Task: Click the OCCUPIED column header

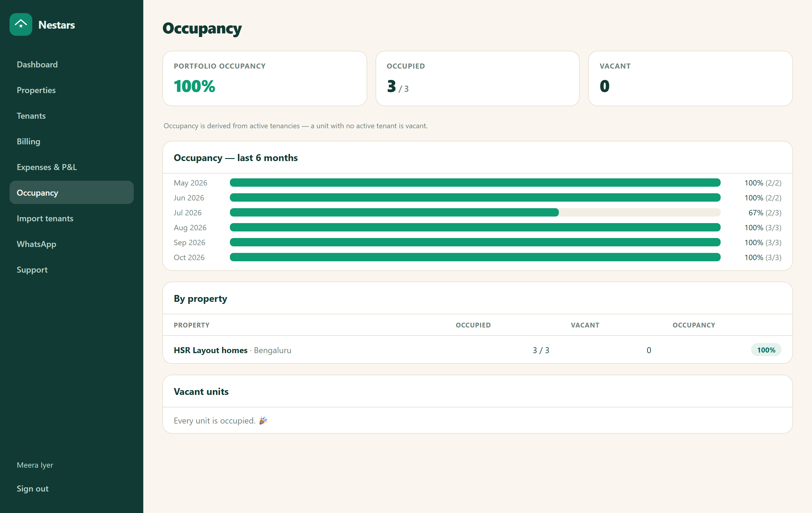Action: point(473,325)
